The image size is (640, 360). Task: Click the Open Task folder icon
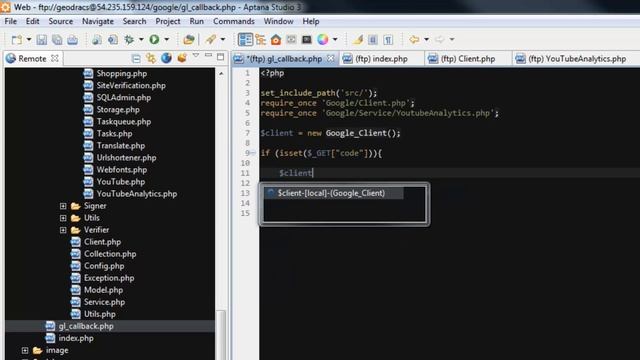point(189,40)
